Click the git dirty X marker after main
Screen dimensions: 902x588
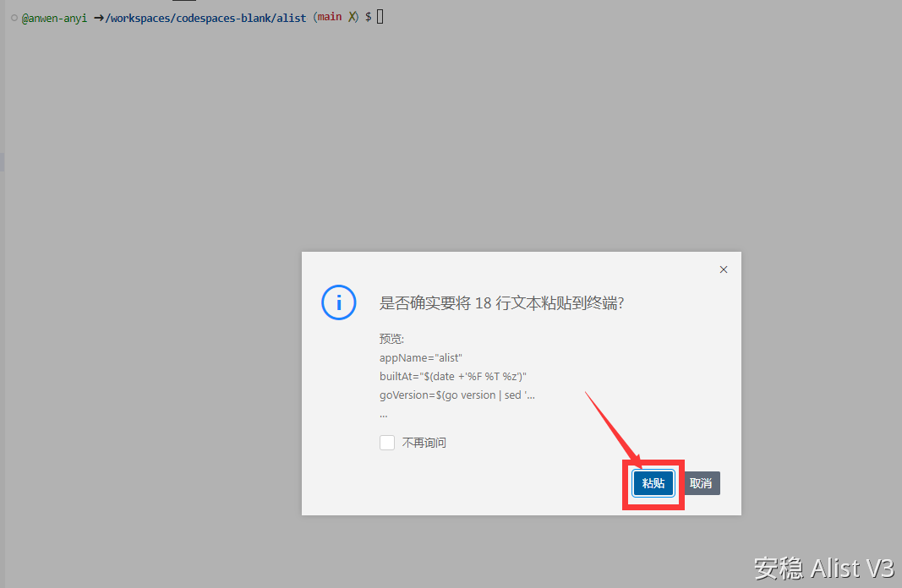[352, 17]
